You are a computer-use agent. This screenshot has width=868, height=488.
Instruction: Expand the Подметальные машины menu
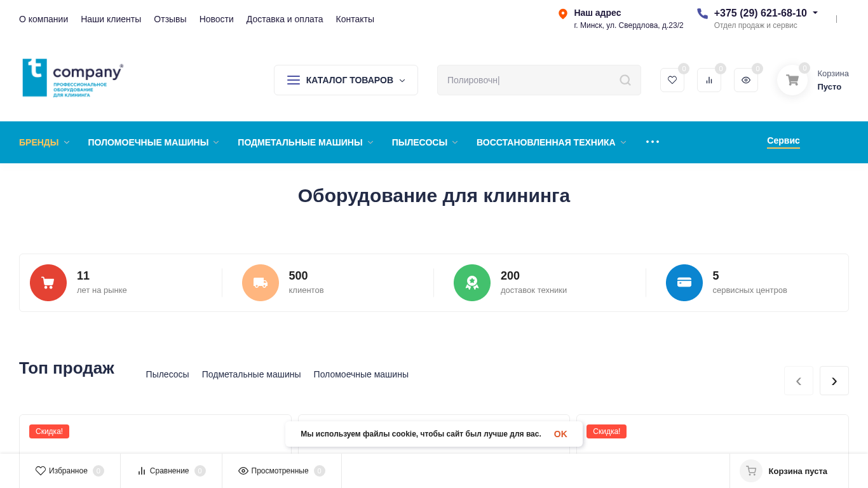click(x=306, y=142)
